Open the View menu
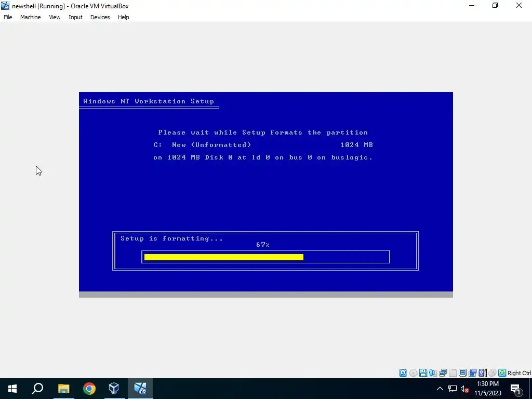532x399 pixels. [55, 17]
